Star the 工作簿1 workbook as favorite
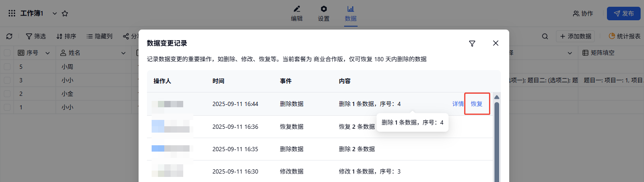This screenshot has height=182, width=644. click(65, 14)
